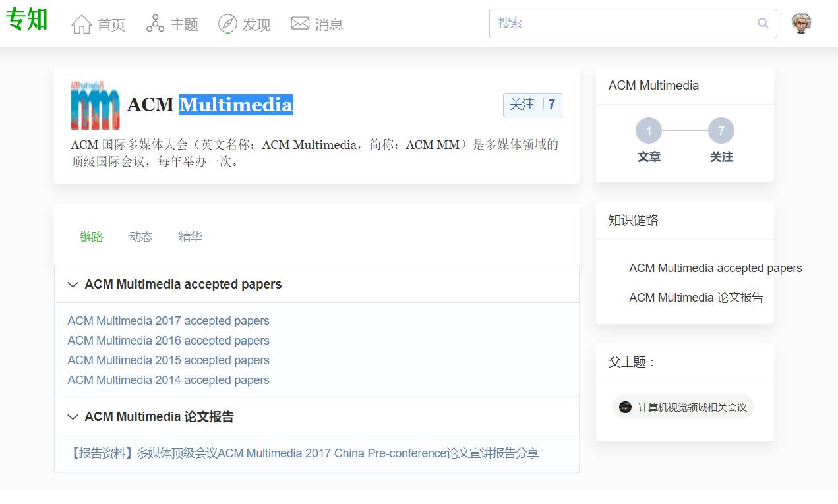Click the 文章 count circle showing 1
The image size is (838, 504).
tap(649, 131)
